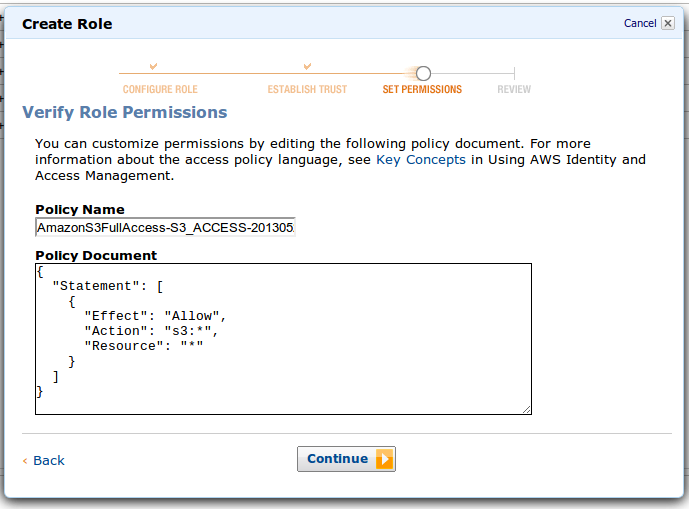Cancel the Create Role dialog
Image resolution: width=689 pixels, height=509 pixels.
640,23
